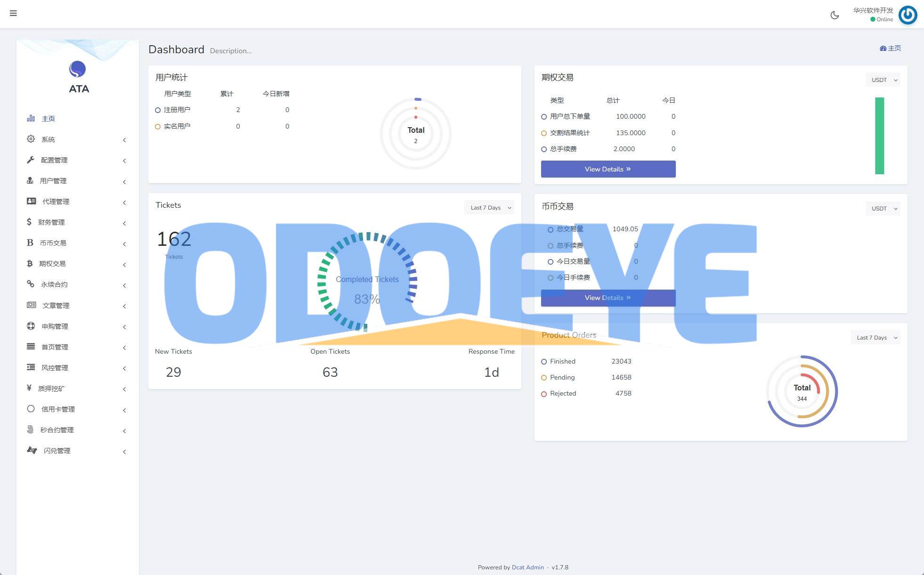Viewport: 924px width, 575px height.
Task: Open the 期权交易 USDT dropdown
Action: click(x=883, y=80)
